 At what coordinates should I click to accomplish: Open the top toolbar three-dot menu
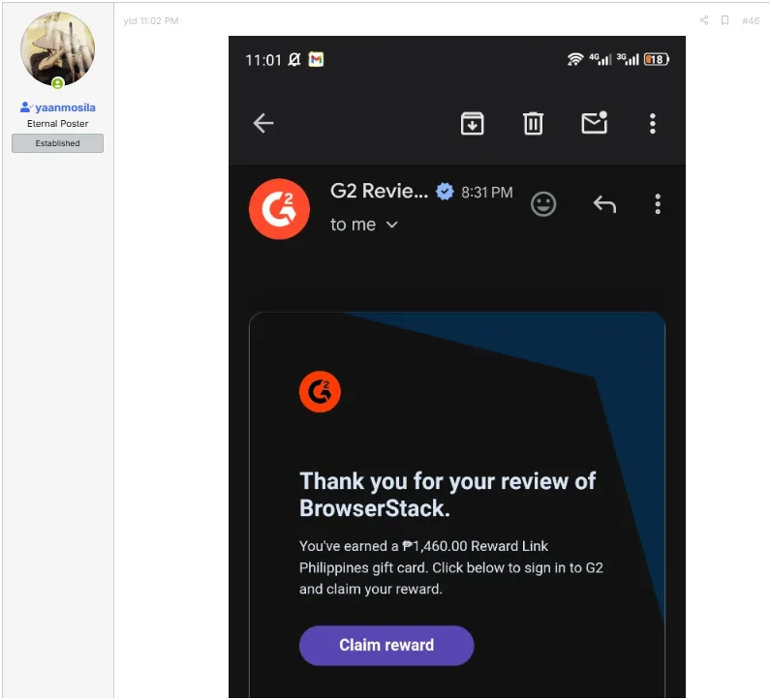tap(653, 123)
